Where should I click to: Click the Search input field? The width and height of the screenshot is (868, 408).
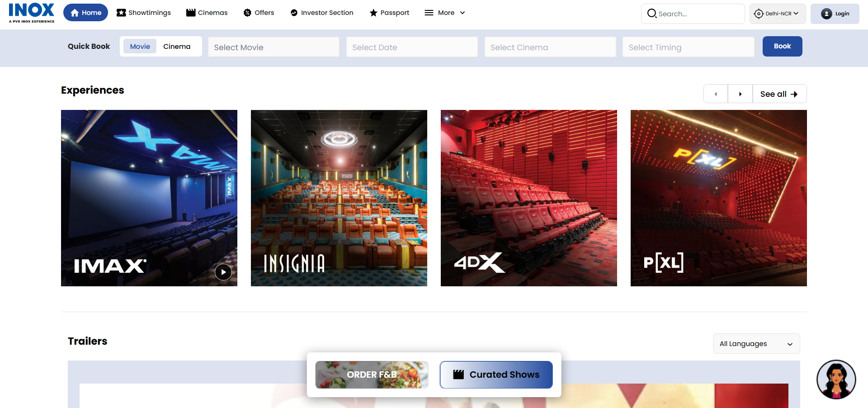click(693, 14)
